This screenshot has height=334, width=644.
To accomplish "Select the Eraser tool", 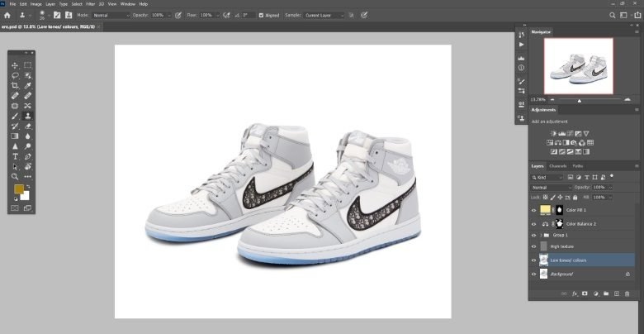I will pos(27,126).
